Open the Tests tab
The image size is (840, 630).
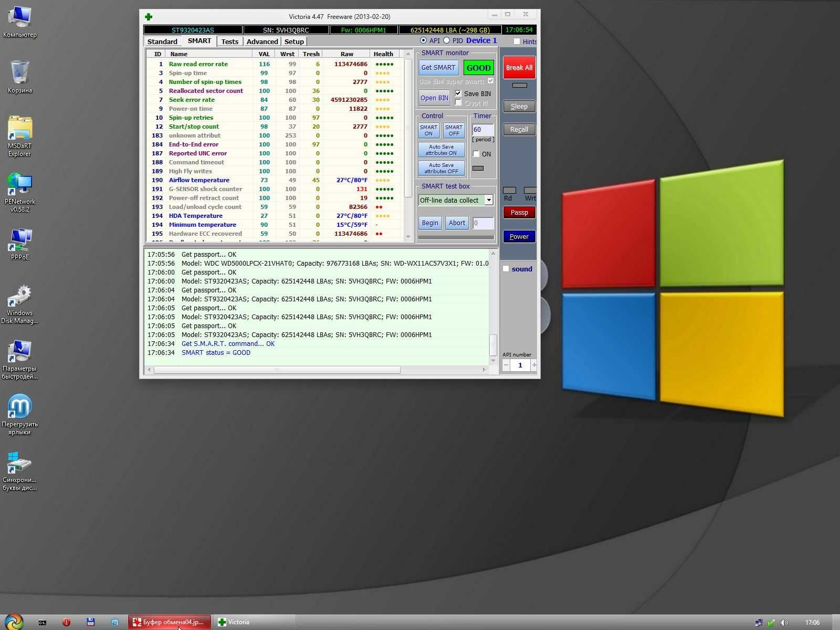click(x=230, y=41)
